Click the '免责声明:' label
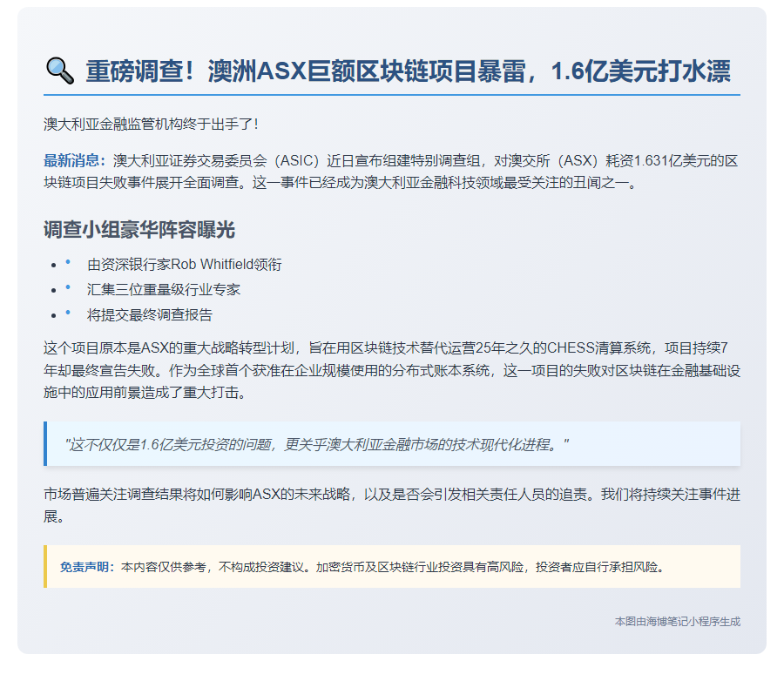The height and width of the screenshot is (681, 784). click(x=87, y=567)
